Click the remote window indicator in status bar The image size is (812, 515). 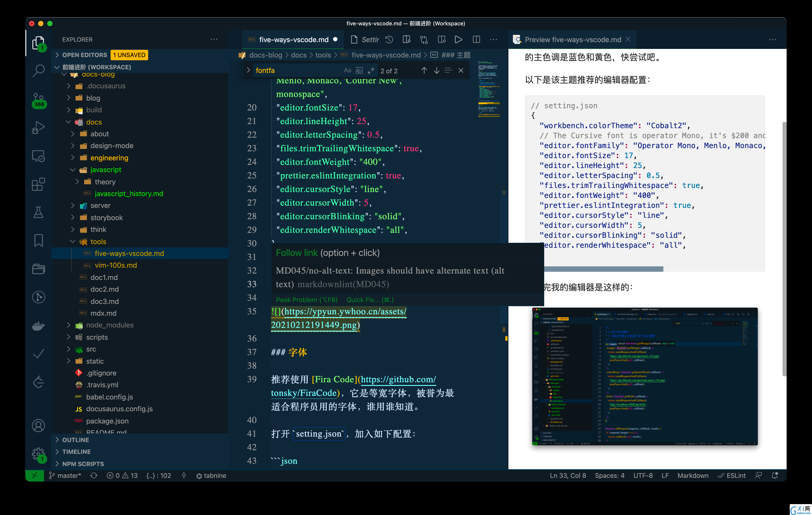[35, 476]
